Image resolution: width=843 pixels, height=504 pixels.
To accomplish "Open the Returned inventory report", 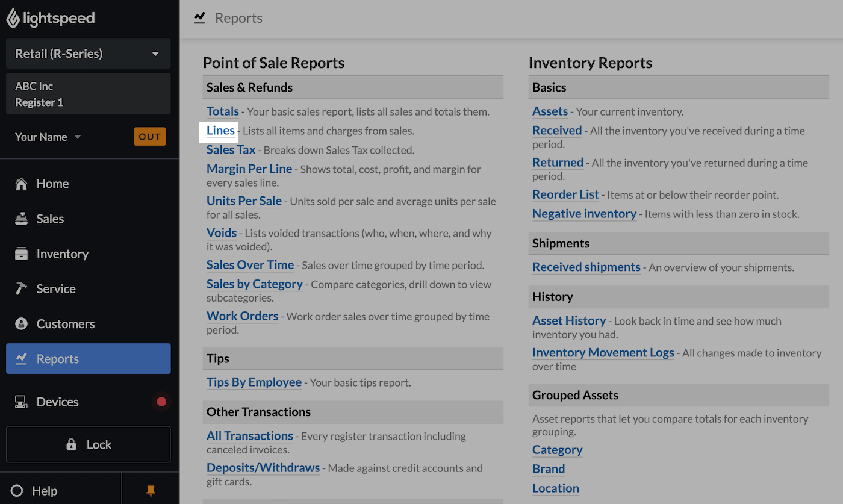I will 558,163.
